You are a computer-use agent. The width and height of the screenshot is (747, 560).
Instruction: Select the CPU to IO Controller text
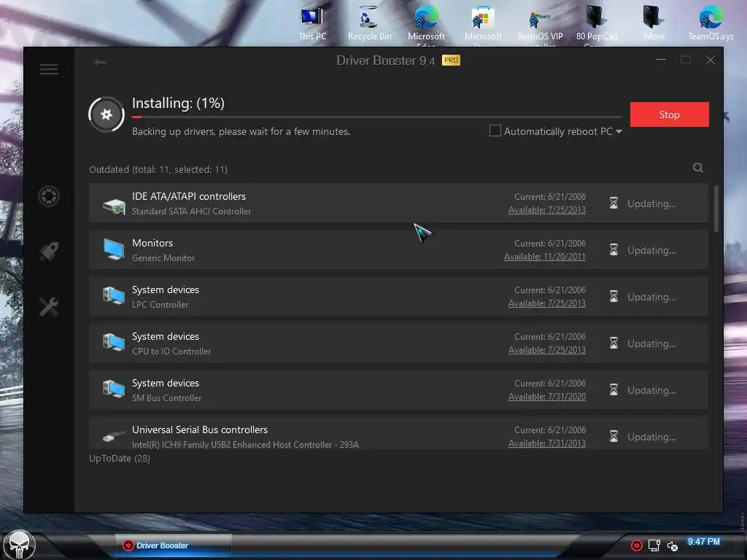(x=171, y=351)
